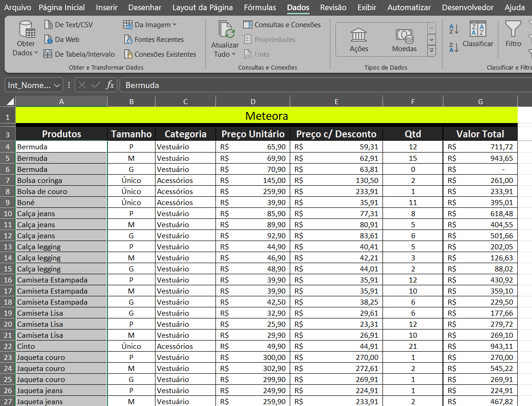Click the insert function fx icon
Image resolution: width=532 pixels, height=406 pixels.
(x=110, y=85)
